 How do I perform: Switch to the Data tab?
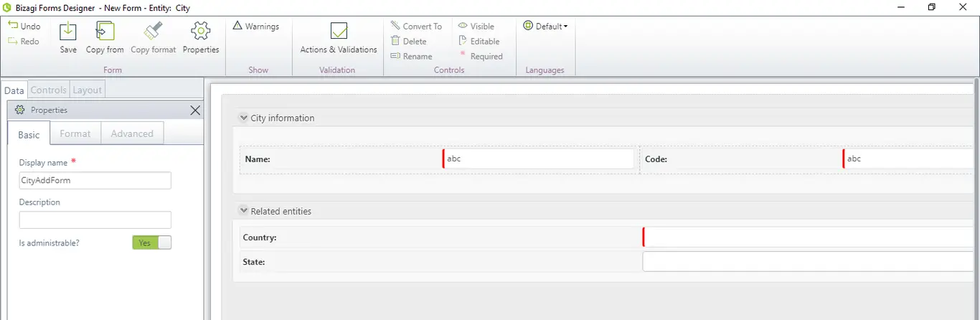point(14,90)
